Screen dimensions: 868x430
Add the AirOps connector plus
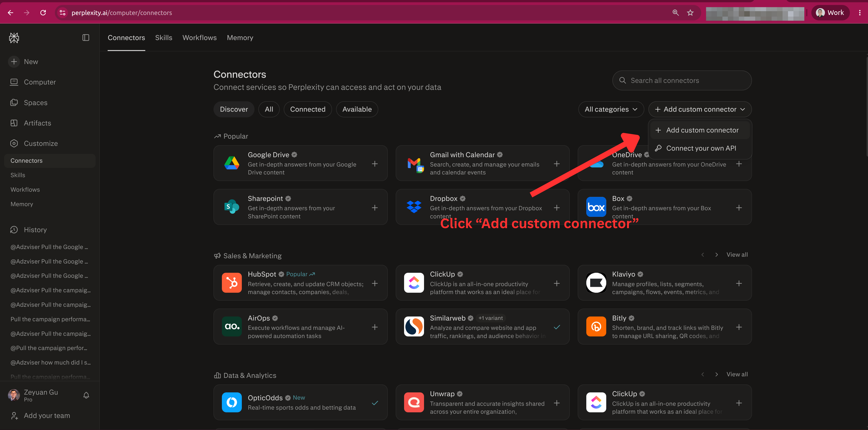click(375, 327)
